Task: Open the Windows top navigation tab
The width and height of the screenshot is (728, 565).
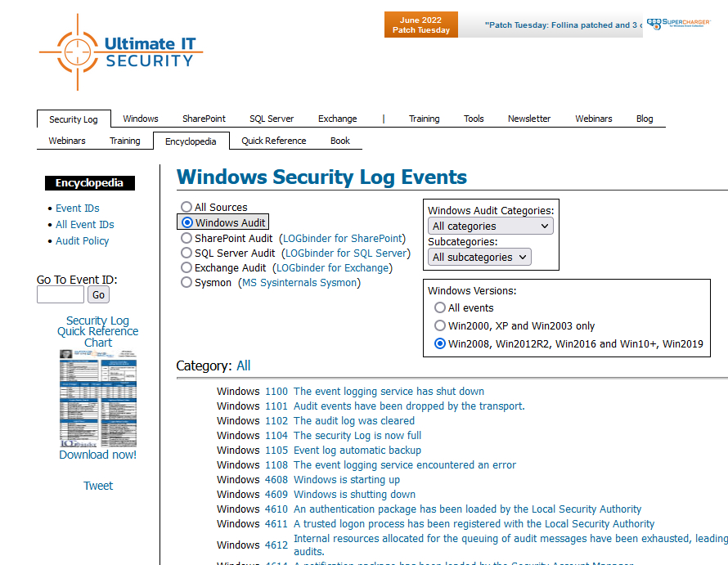Action: [x=141, y=119]
